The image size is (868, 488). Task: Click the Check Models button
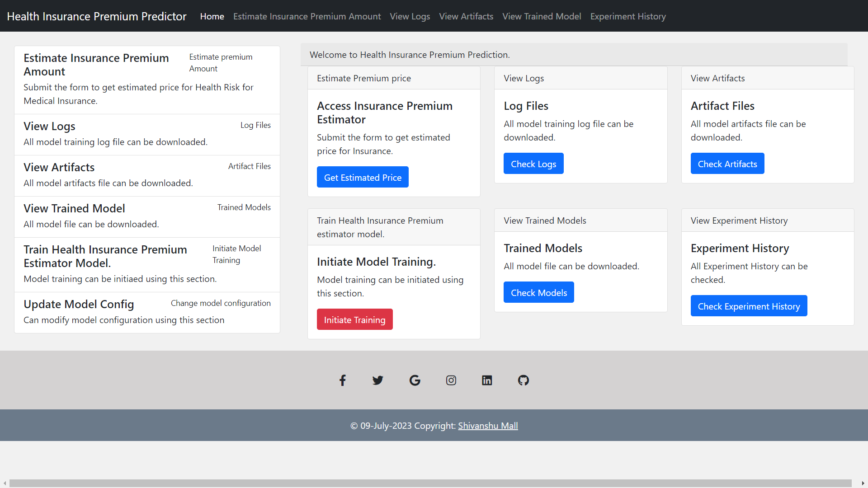pos(538,292)
